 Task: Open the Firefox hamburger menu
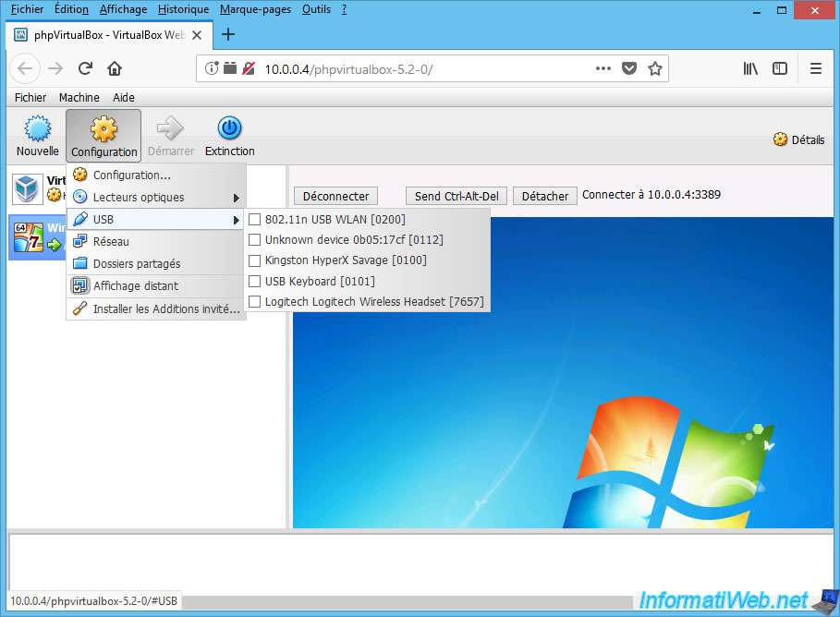click(815, 68)
